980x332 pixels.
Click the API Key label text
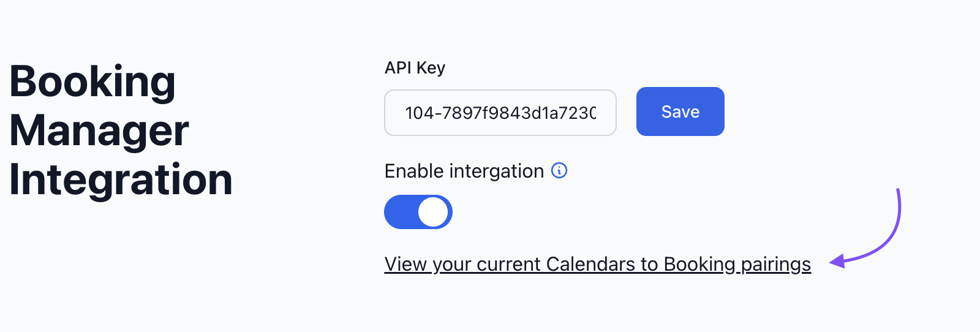[415, 68]
